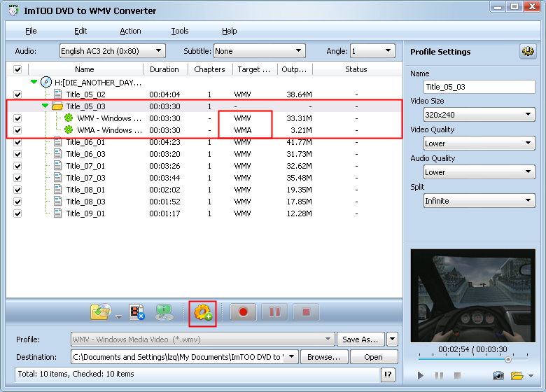Click the document icon of Title_09_01

click(x=58, y=213)
